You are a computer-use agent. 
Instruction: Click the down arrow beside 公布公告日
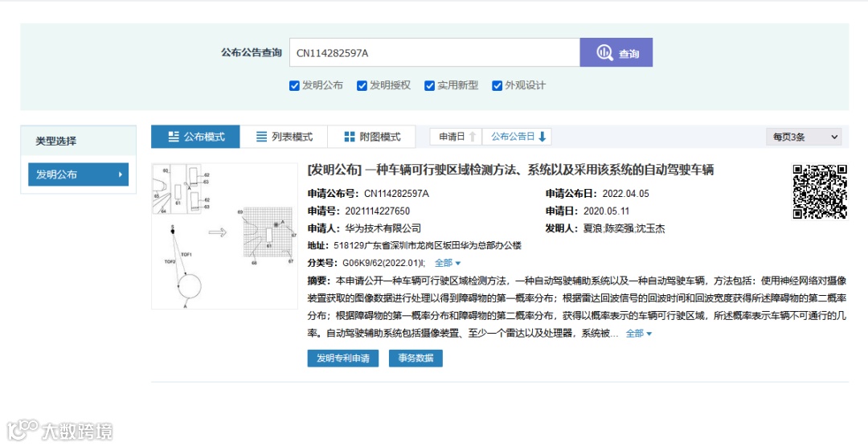point(542,137)
